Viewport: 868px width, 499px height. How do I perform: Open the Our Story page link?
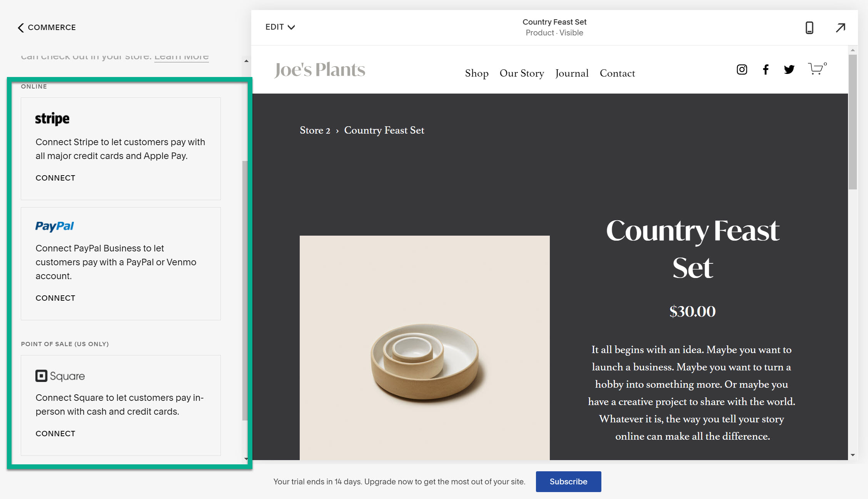click(x=522, y=73)
